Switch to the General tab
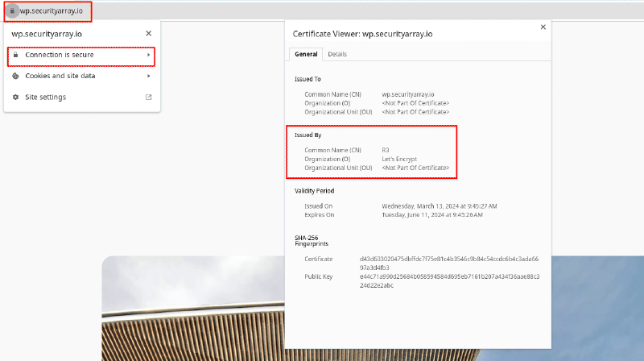Screen dimensions: 644x361 (x=306, y=54)
